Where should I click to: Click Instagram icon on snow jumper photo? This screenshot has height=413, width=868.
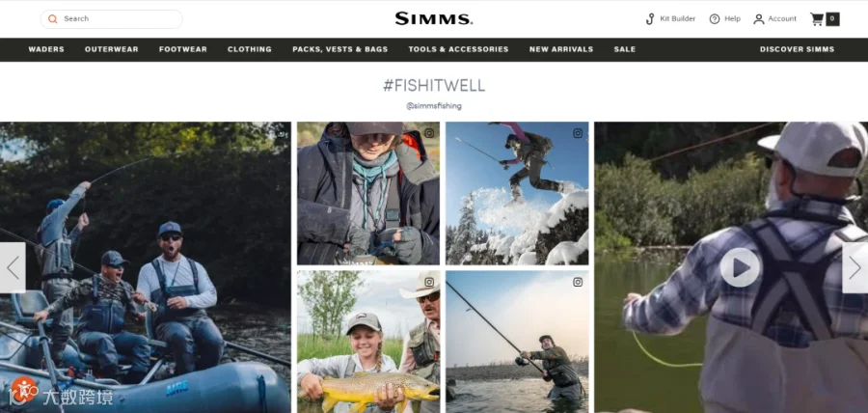coord(578,133)
